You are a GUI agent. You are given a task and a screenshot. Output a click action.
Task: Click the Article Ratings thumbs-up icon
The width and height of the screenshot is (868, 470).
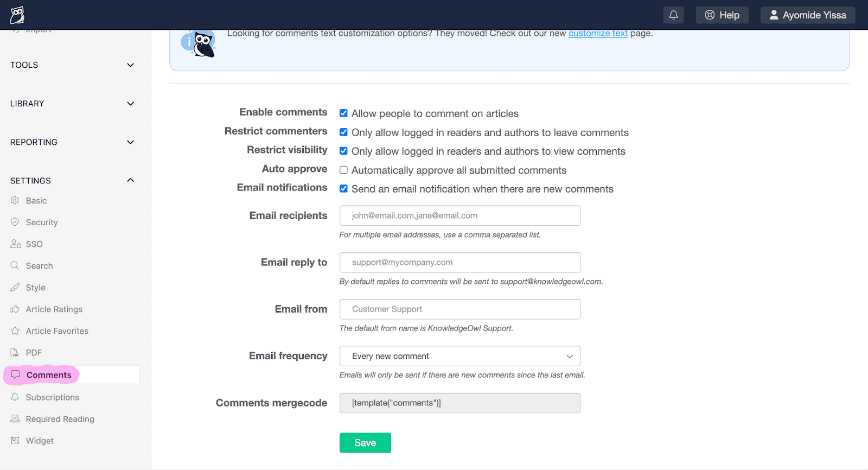(x=15, y=309)
